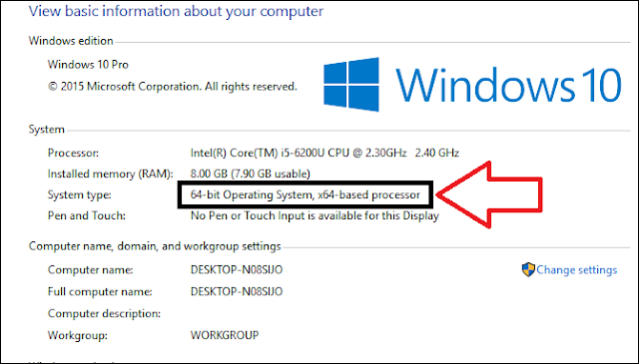This screenshot has width=639, height=364.
Task: Click the DESKTOP-N08SIJO value beside Computer name
Action: tap(237, 270)
